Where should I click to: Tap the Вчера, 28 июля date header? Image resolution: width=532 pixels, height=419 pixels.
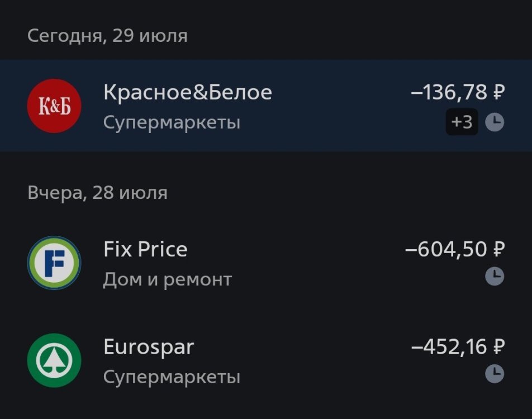point(97,193)
